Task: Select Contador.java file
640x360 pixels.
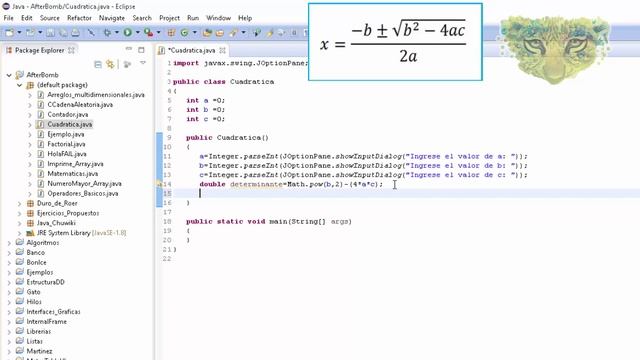Action: click(x=67, y=114)
